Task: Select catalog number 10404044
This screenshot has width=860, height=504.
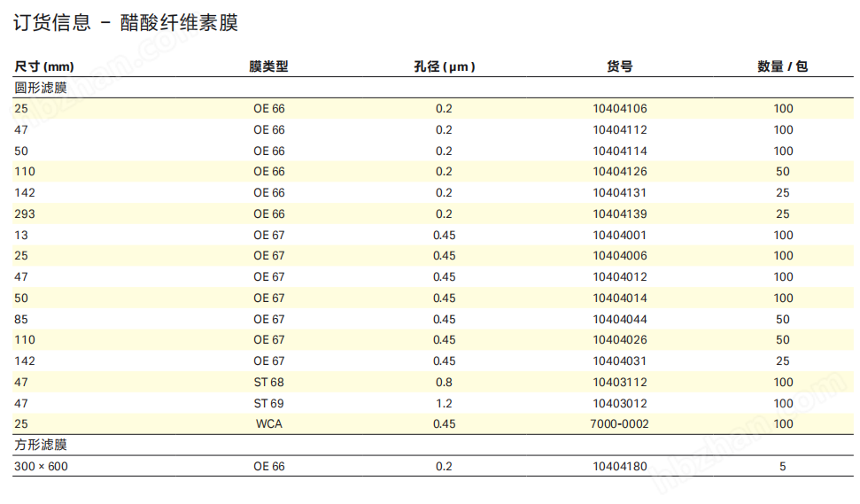Action: click(x=619, y=319)
